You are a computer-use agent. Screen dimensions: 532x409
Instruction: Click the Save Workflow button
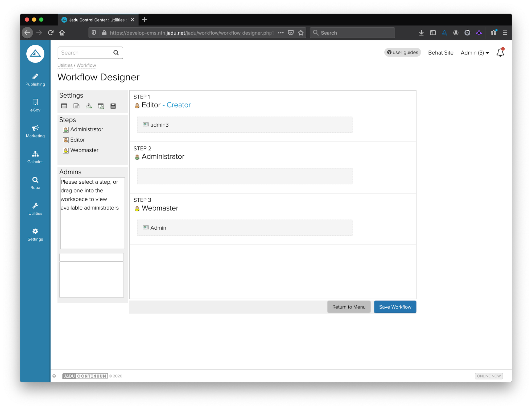pyautogui.click(x=395, y=307)
